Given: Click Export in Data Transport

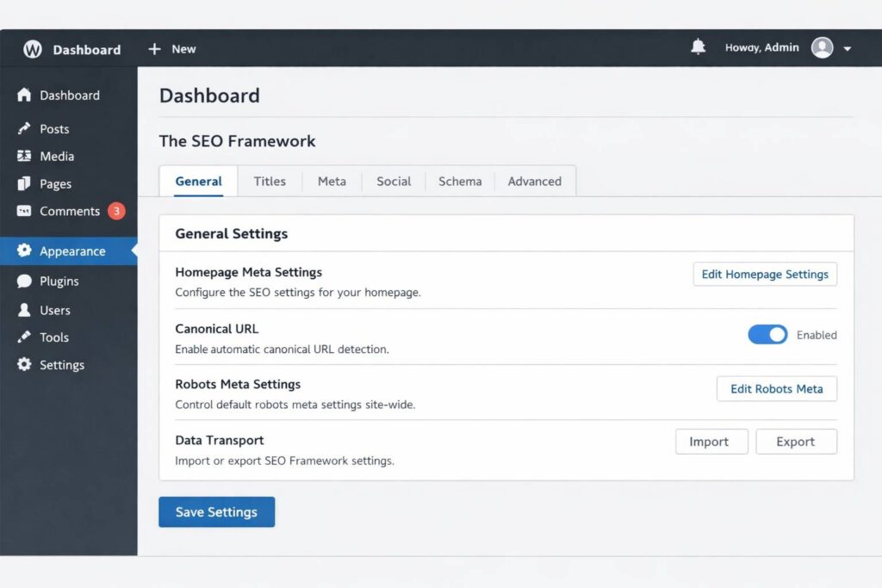Looking at the screenshot, I should click(795, 442).
